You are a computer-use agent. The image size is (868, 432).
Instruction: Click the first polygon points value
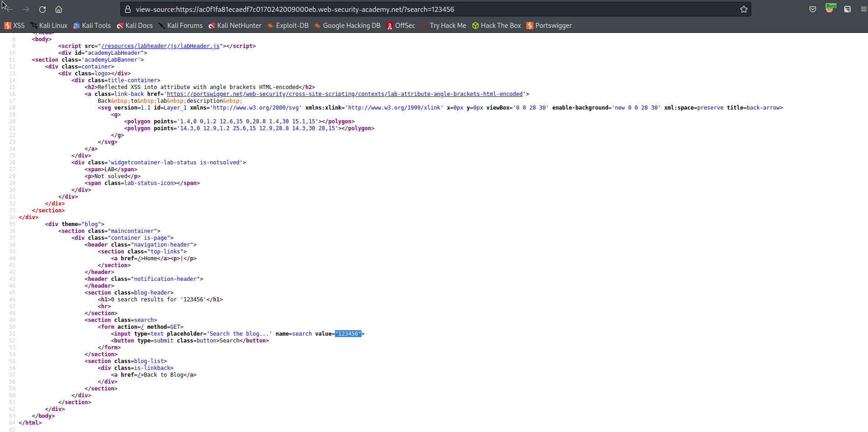click(248, 121)
